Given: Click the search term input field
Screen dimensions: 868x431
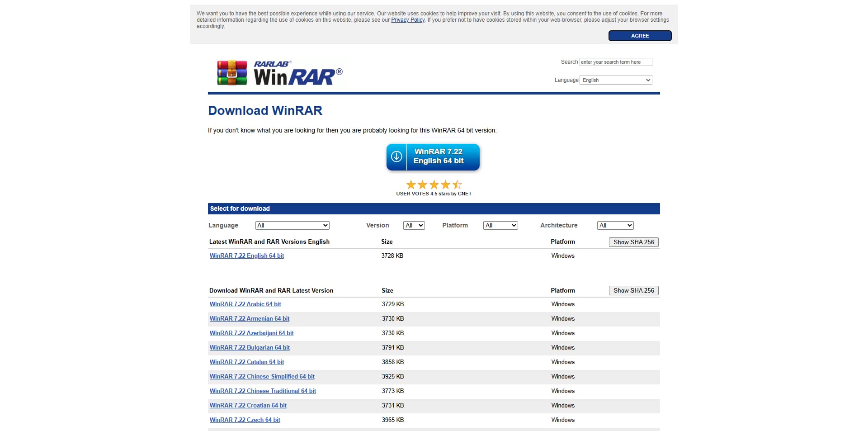Looking at the screenshot, I should [616, 62].
